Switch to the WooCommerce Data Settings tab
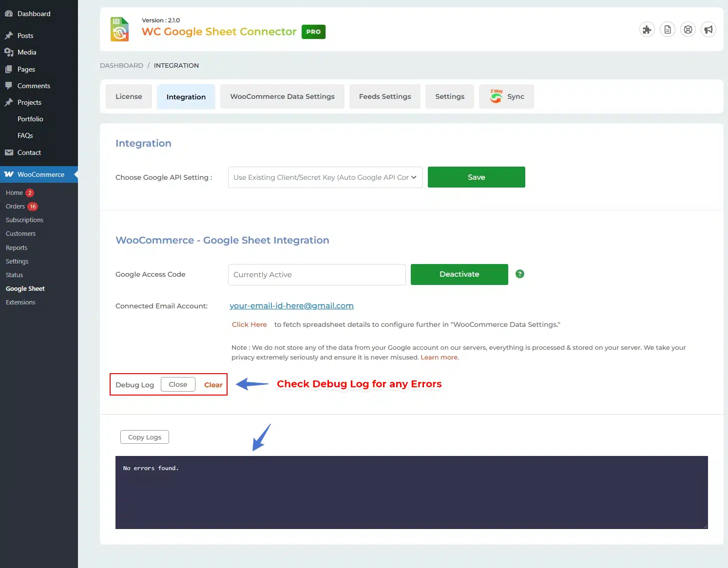This screenshot has width=728, height=568. point(282,96)
